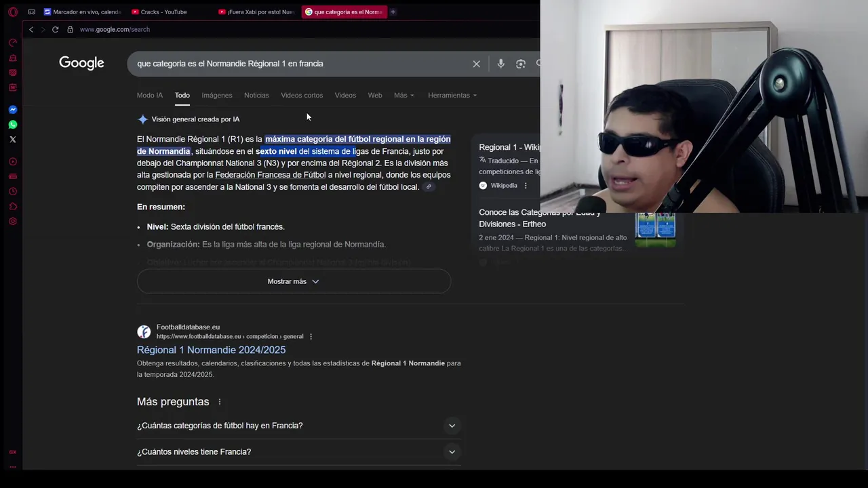Switch to Noticias tab

click(256, 96)
